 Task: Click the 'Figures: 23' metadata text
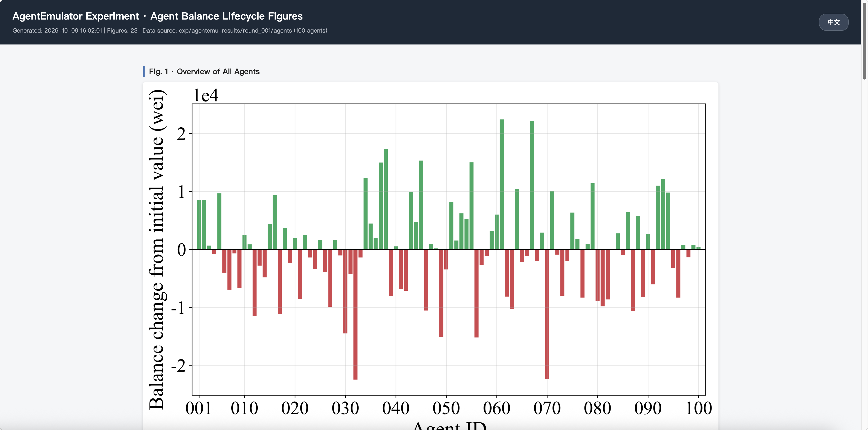point(122,31)
